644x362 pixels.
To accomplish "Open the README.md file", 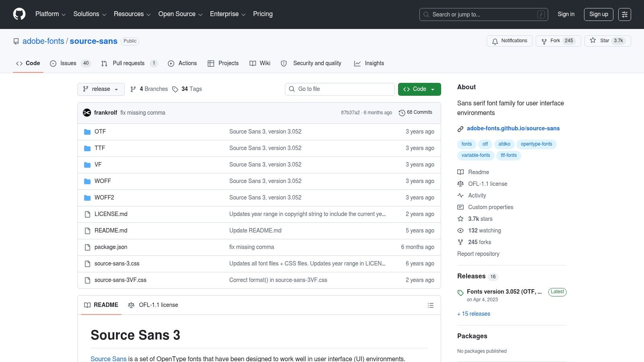I will tap(111, 231).
